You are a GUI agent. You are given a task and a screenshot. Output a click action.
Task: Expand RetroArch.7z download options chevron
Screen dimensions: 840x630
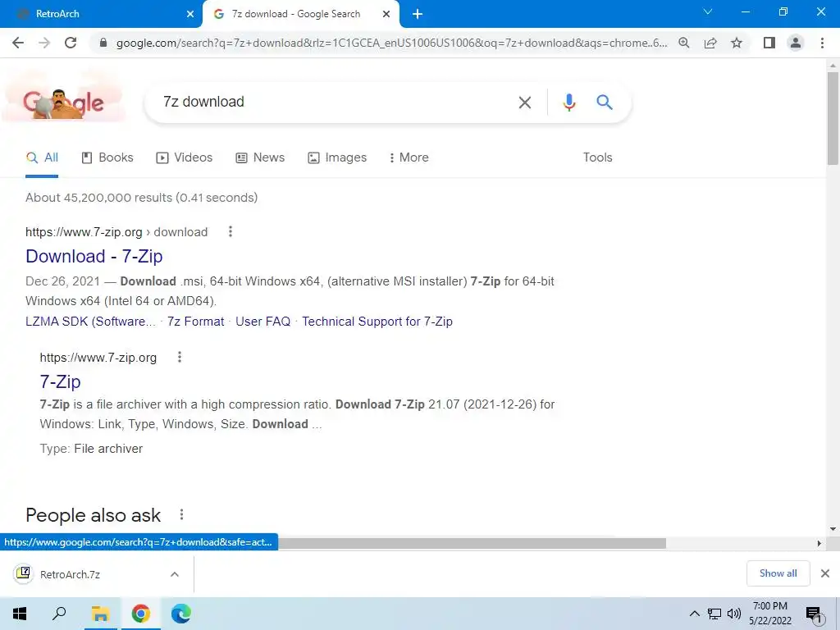[175, 574]
